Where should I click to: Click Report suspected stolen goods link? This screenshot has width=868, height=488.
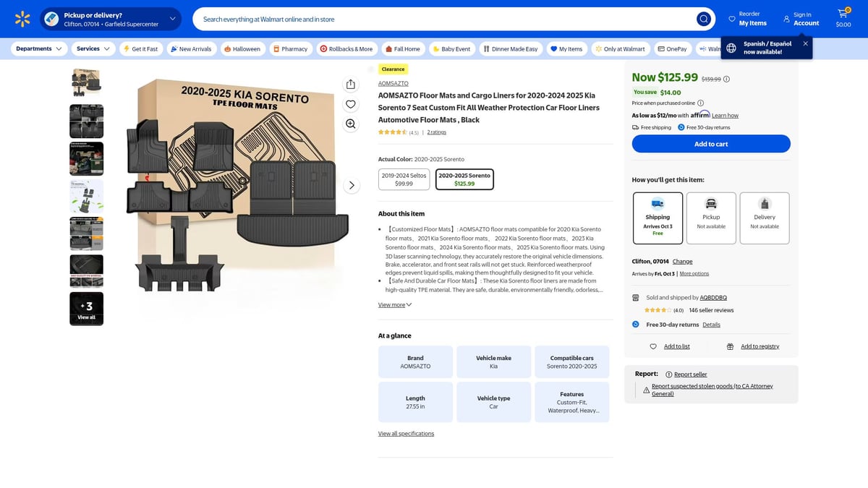tap(712, 390)
